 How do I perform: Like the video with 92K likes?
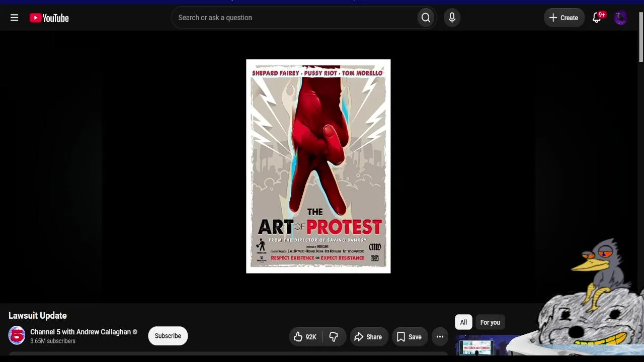click(x=305, y=337)
